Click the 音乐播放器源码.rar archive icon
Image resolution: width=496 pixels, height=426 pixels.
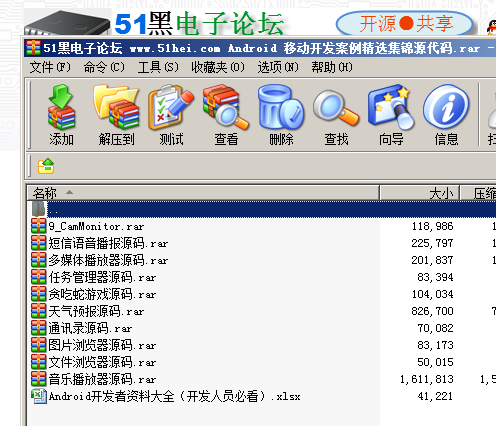38,379
